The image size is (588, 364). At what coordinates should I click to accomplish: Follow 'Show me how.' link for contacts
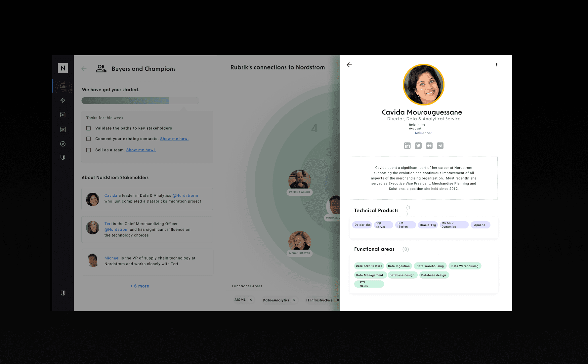click(x=174, y=139)
